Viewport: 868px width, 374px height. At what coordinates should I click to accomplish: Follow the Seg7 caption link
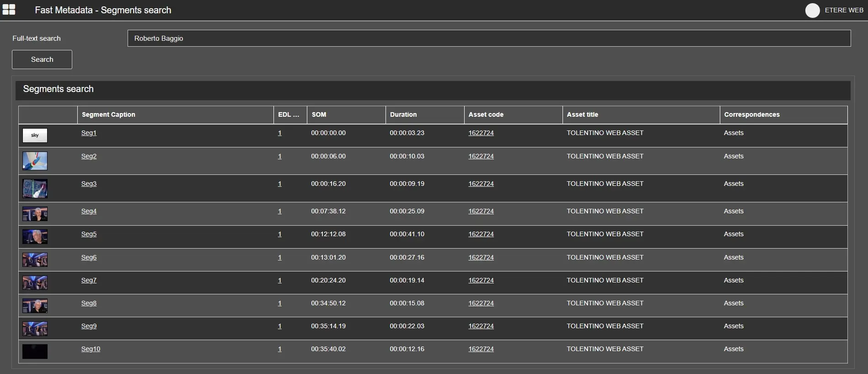[89, 280]
